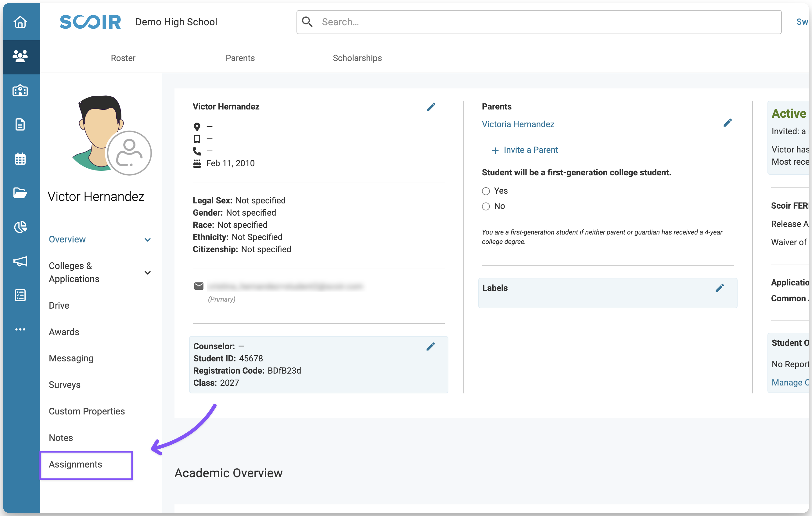Edit counselor info with the pencil icon
The width and height of the screenshot is (812, 516).
430,346
